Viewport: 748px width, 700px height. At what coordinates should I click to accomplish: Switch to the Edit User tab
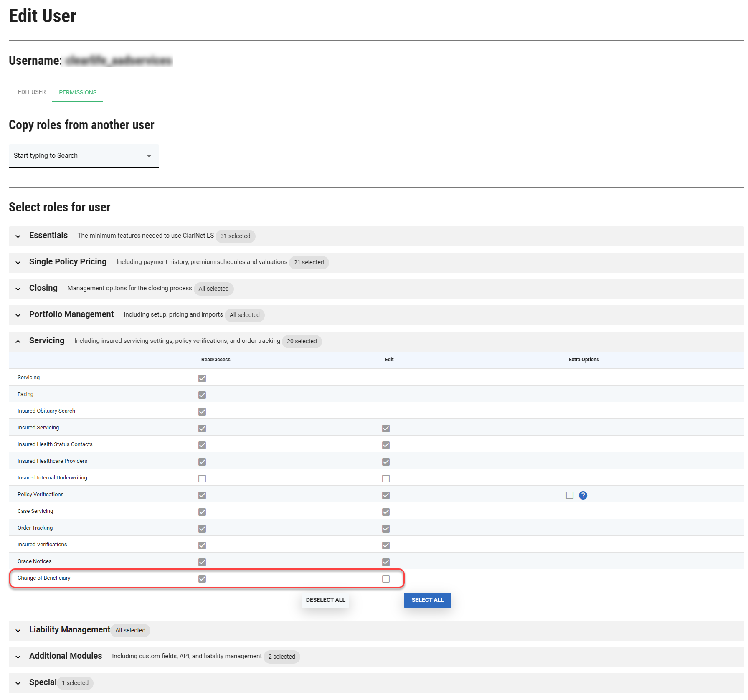coord(32,92)
